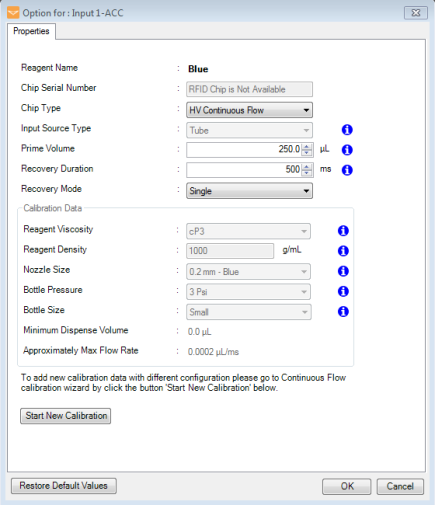The image size is (435, 505).
Task: Decrease Recovery Duration with down arrow
Action: pyautogui.click(x=307, y=173)
